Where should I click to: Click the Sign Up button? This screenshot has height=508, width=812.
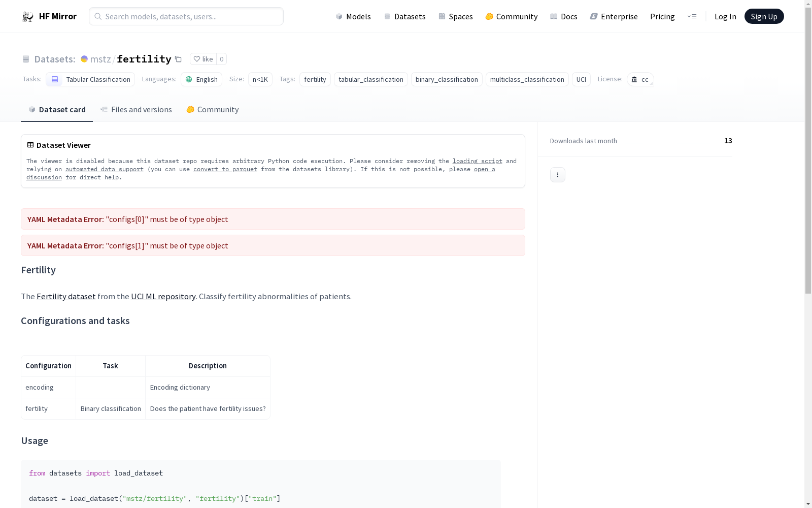[764, 16]
